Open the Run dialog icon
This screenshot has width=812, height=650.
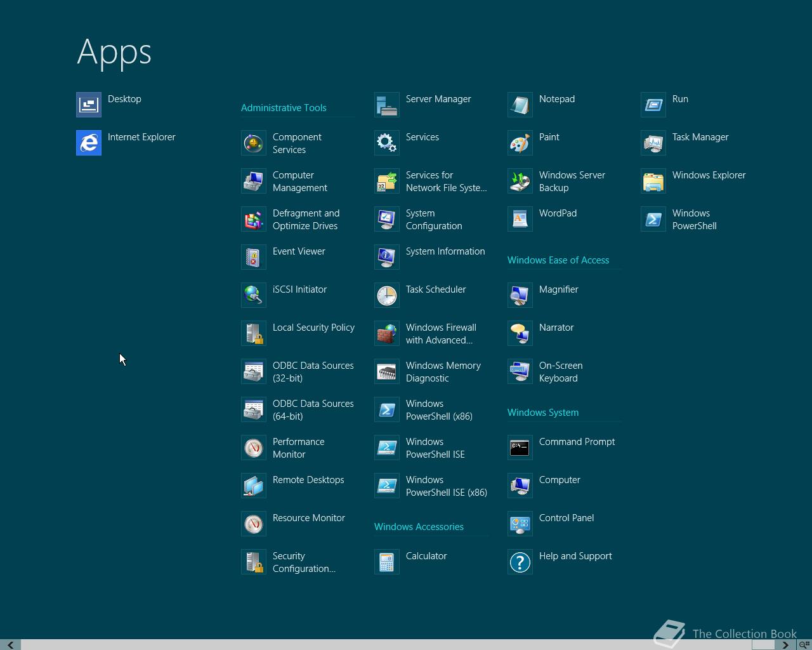point(653,105)
